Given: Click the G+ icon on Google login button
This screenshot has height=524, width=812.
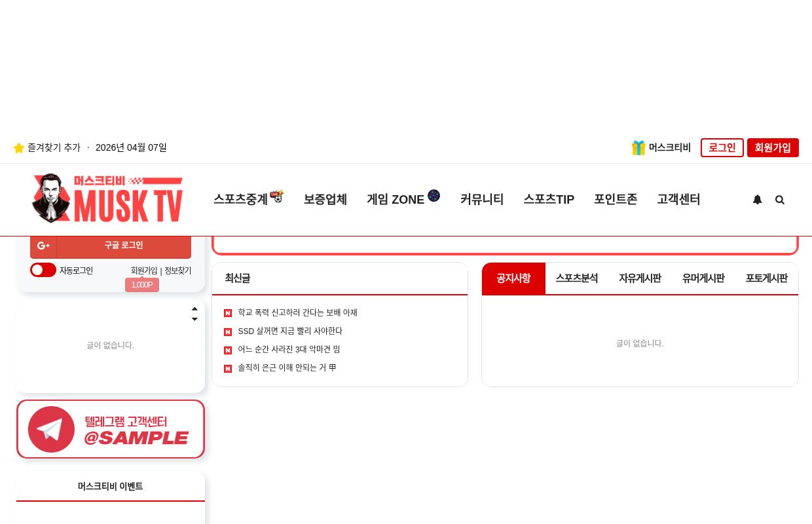Looking at the screenshot, I should click(x=43, y=245).
